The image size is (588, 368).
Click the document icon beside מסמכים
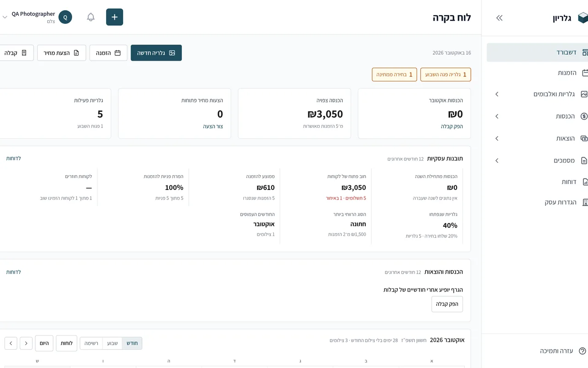pyautogui.click(x=584, y=161)
